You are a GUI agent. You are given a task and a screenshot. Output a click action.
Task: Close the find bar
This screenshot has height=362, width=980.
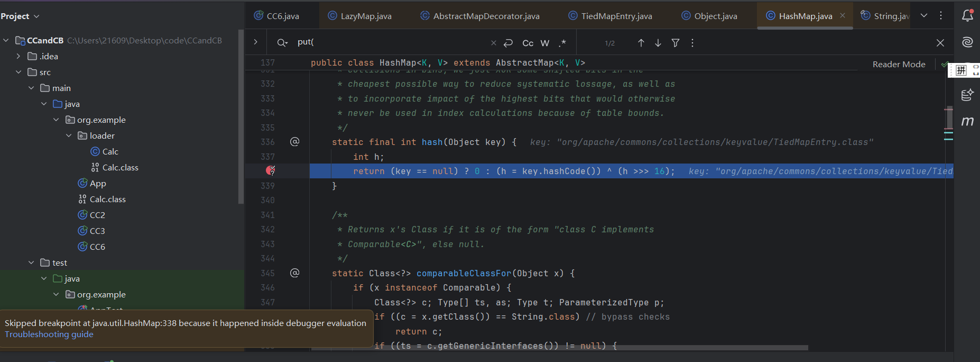point(940,43)
